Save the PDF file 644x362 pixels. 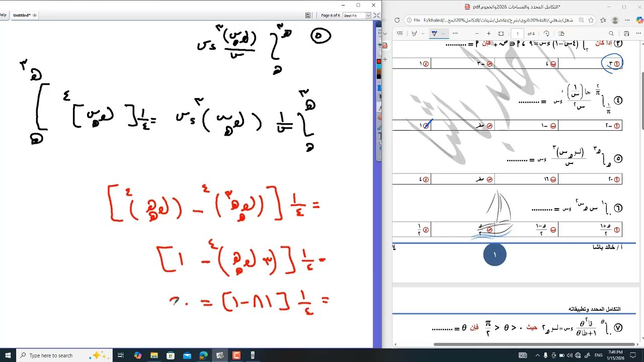626,33
